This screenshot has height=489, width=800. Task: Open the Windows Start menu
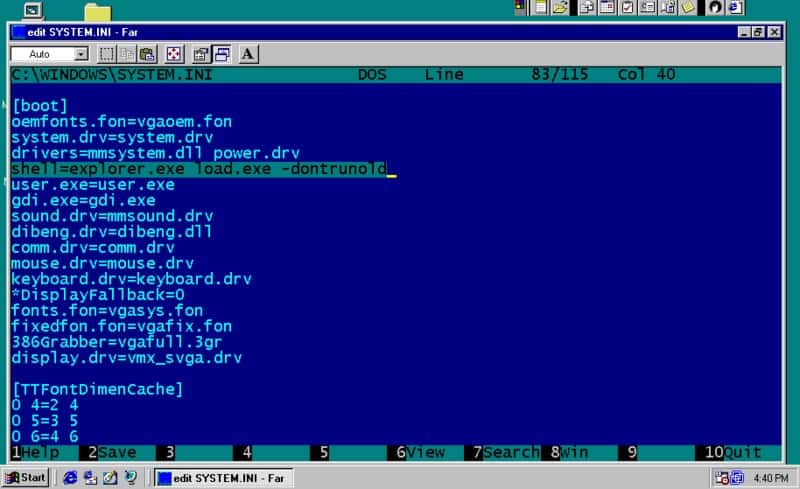[26, 478]
